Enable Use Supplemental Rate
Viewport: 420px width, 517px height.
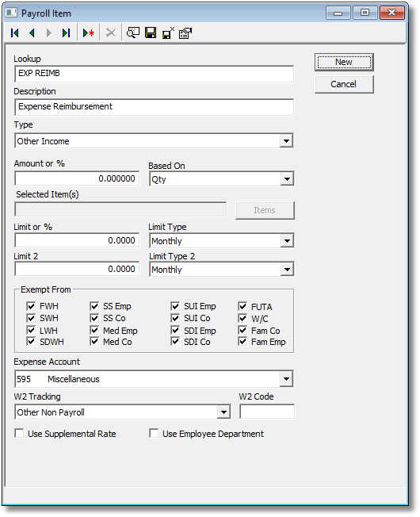point(20,433)
